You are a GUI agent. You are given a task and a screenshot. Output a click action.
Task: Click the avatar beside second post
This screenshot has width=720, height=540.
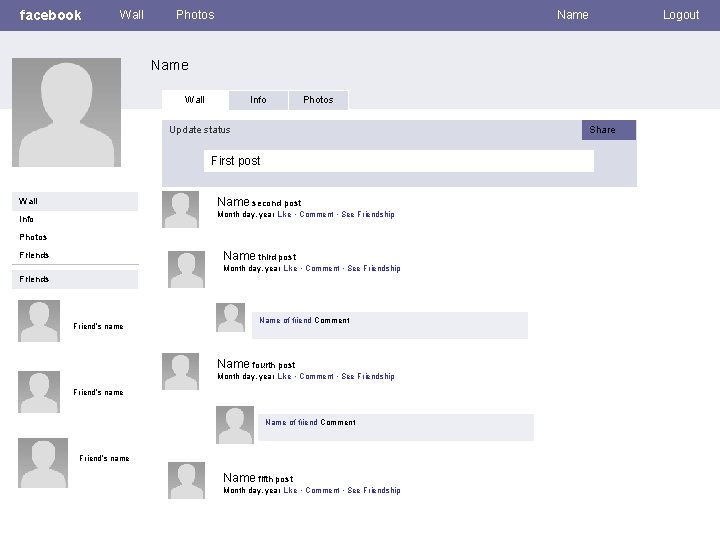coord(180,209)
